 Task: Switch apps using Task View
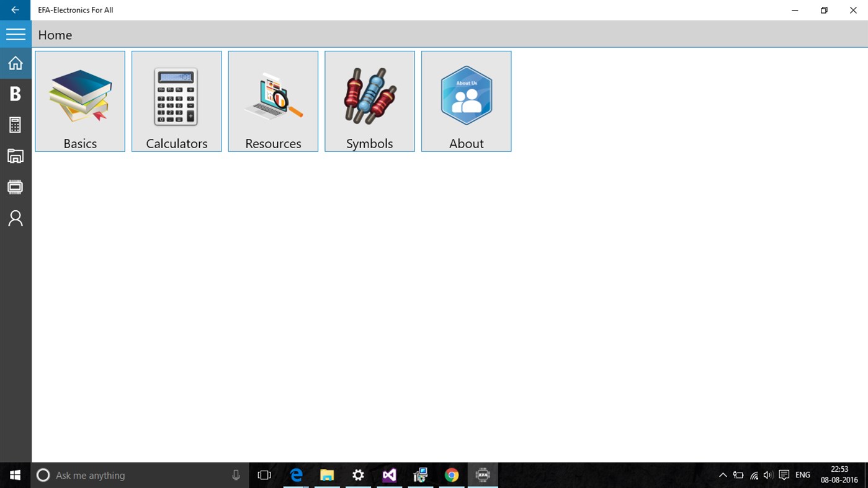(x=264, y=475)
